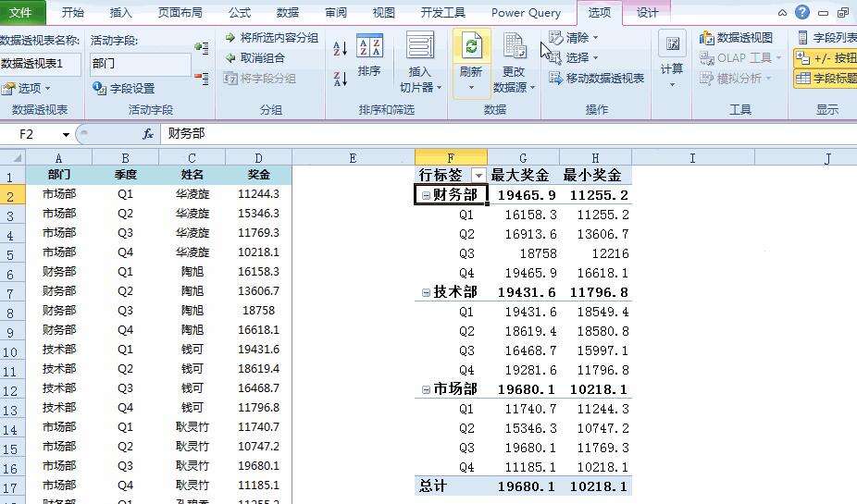Collapse the 财务部 group in pivot table
The width and height of the screenshot is (857, 504).
click(x=427, y=195)
